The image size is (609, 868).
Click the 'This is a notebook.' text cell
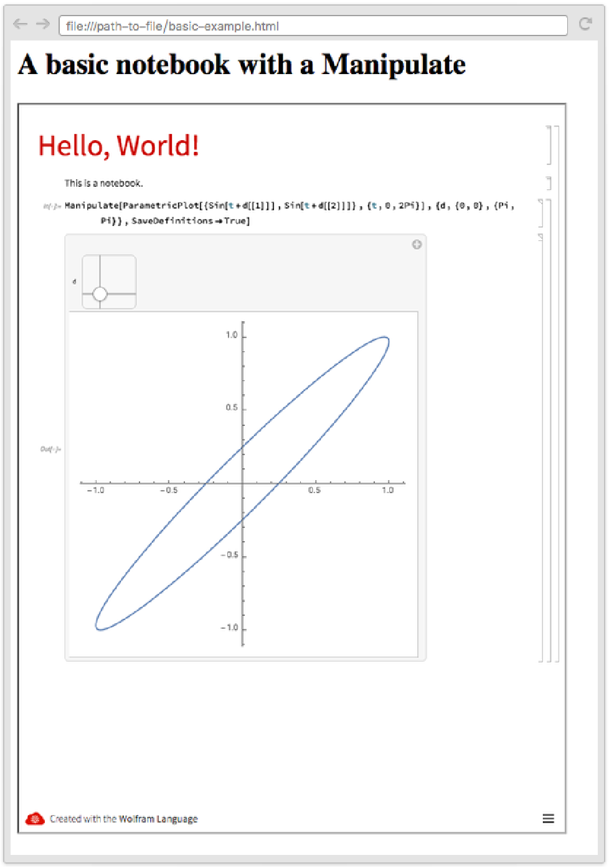[103, 183]
